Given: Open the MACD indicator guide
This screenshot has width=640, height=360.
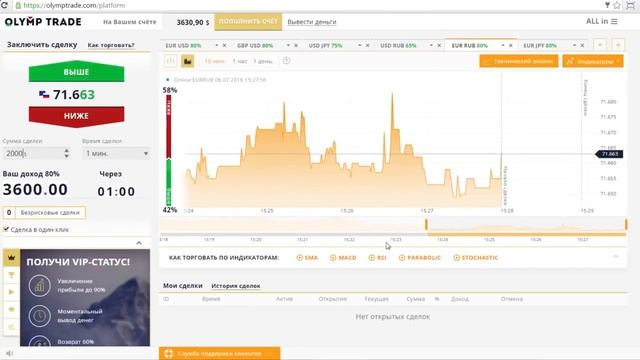Looking at the screenshot, I should point(343,258).
